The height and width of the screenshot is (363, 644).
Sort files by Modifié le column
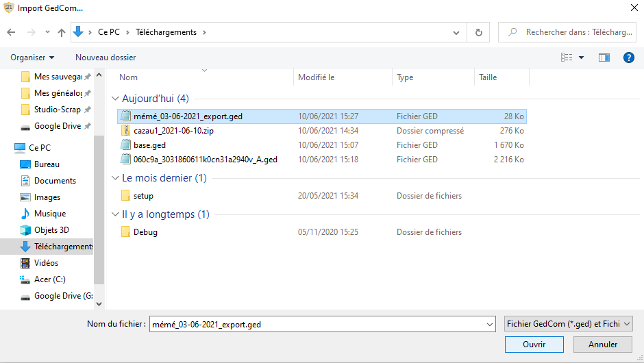click(x=317, y=77)
